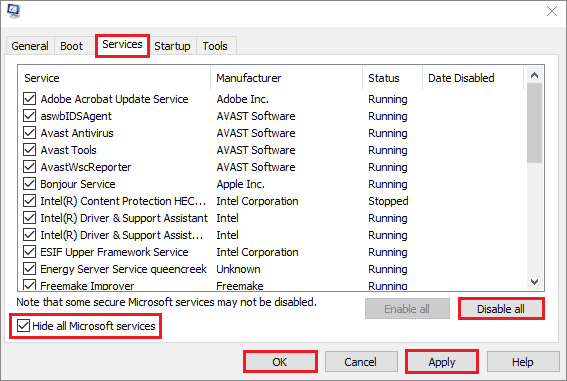This screenshot has height=381, width=567.
Task: Uncheck Intel(R) Driver & Support Assistant checkbox
Action: (29, 218)
